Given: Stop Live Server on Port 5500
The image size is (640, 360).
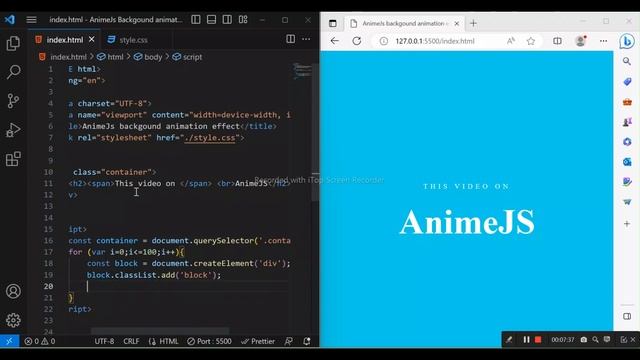Looking at the screenshot, I should 209,341.
